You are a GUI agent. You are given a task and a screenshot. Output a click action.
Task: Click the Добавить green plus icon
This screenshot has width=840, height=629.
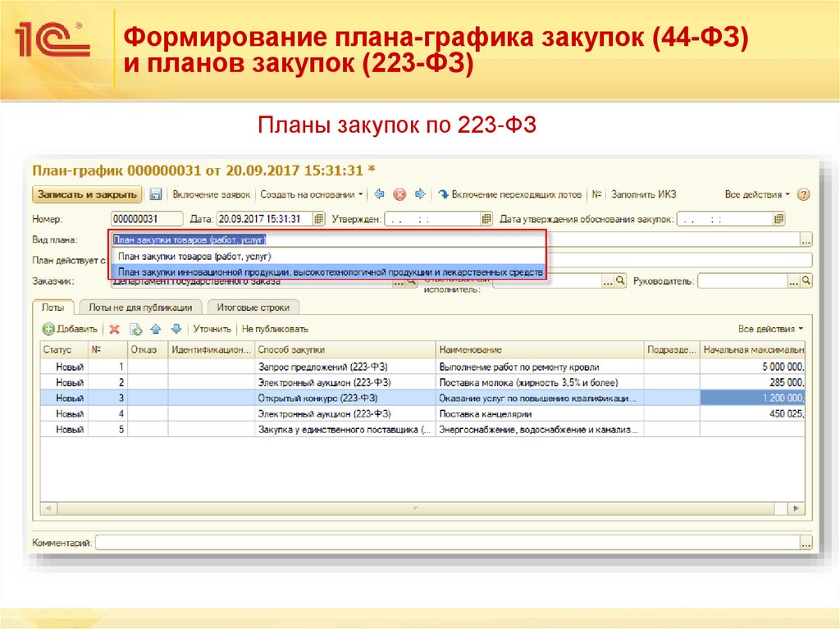[x=48, y=328]
